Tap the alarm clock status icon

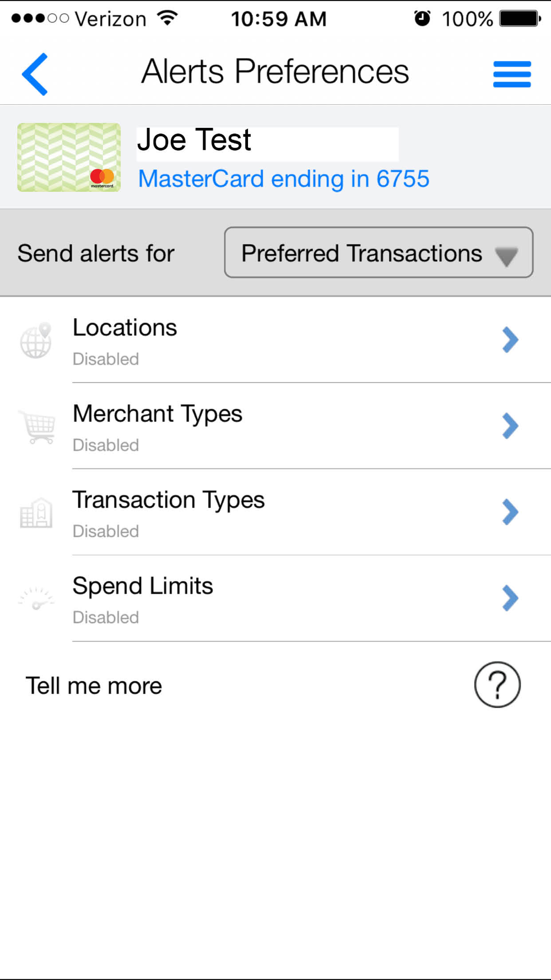pos(422,19)
